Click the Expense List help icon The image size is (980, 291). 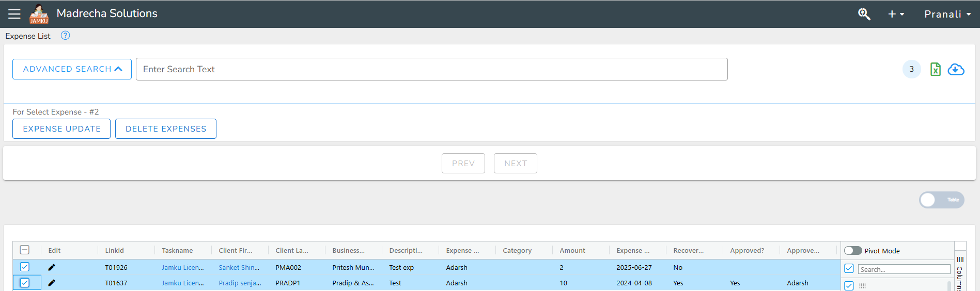pos(65,36)
